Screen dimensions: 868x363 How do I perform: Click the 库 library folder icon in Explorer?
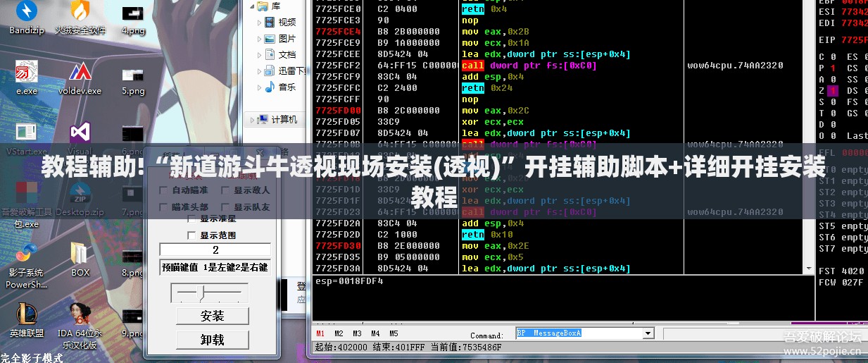coord(263,6)
